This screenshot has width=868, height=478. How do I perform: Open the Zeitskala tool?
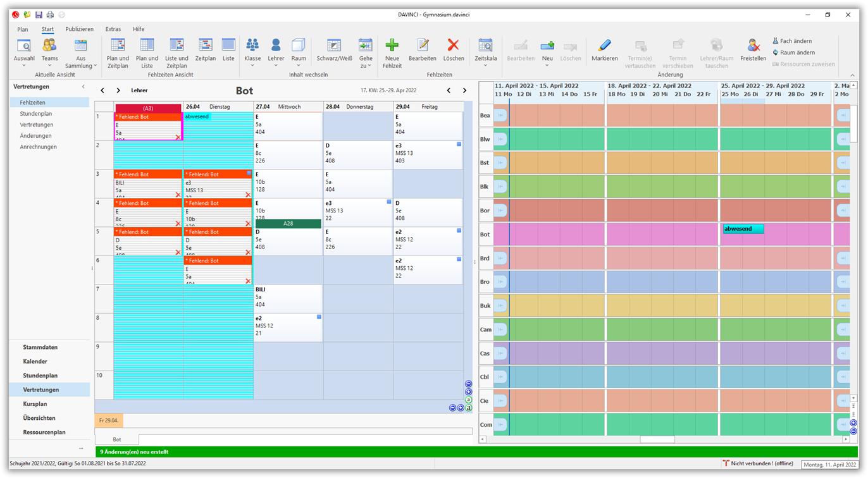(485, 52)
